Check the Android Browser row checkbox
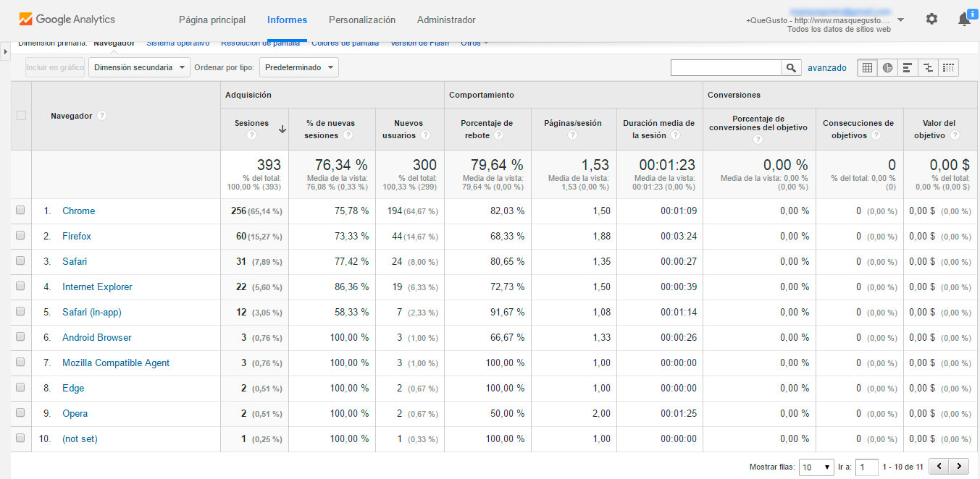The image size is (980, 479). pyautogui.click(x=20, y=337)
